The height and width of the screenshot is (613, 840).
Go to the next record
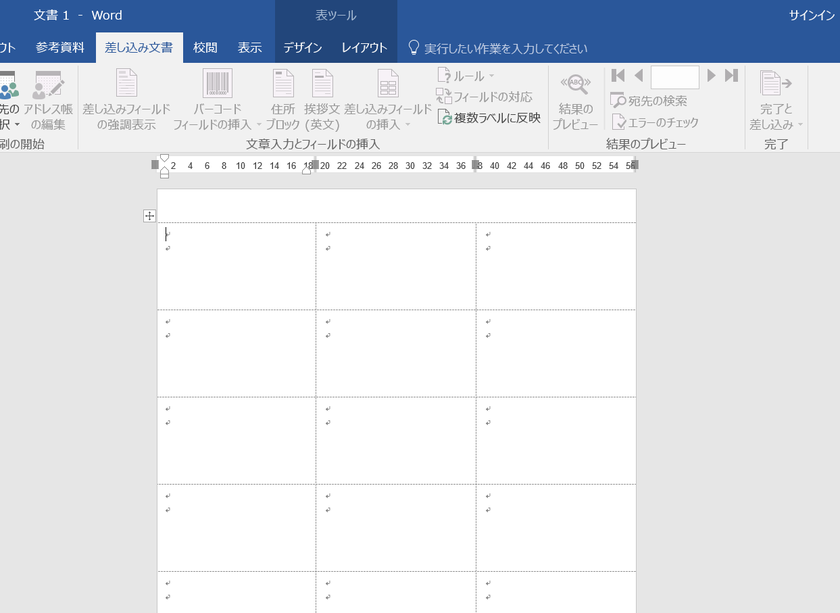tap(711, 76)
